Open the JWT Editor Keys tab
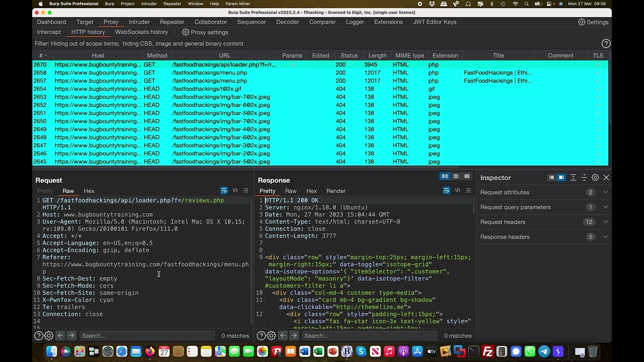Screen dimensions: 644x362 435,22
